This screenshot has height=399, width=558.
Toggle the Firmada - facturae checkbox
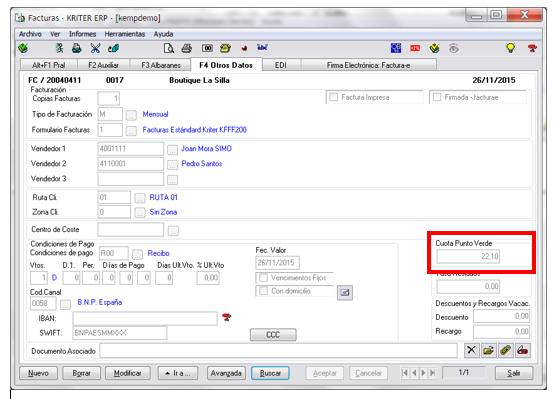pos(437,97)
